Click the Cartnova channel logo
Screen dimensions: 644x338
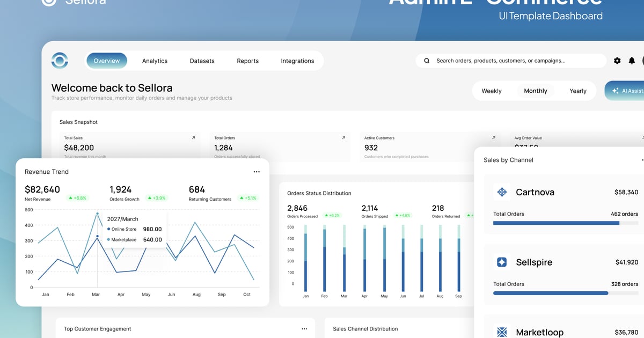(x=502, y=192)
